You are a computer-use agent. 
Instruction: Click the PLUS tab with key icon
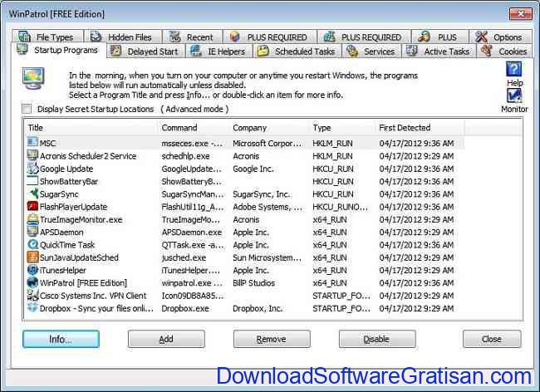coord(439,37)
